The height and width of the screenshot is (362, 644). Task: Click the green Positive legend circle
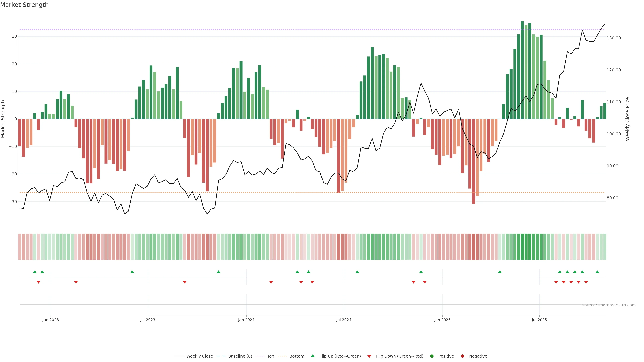(432, 356)
